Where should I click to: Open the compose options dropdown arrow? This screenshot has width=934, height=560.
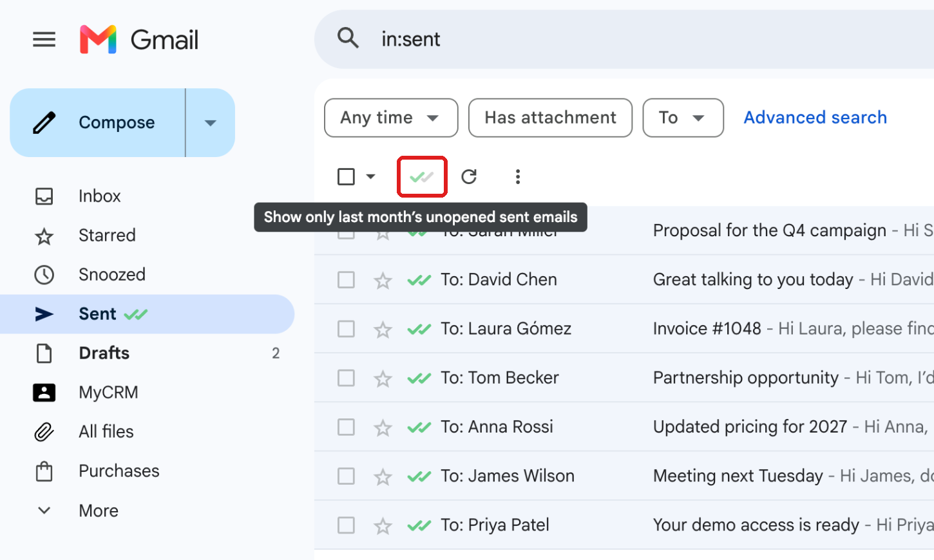pos(211,123)
